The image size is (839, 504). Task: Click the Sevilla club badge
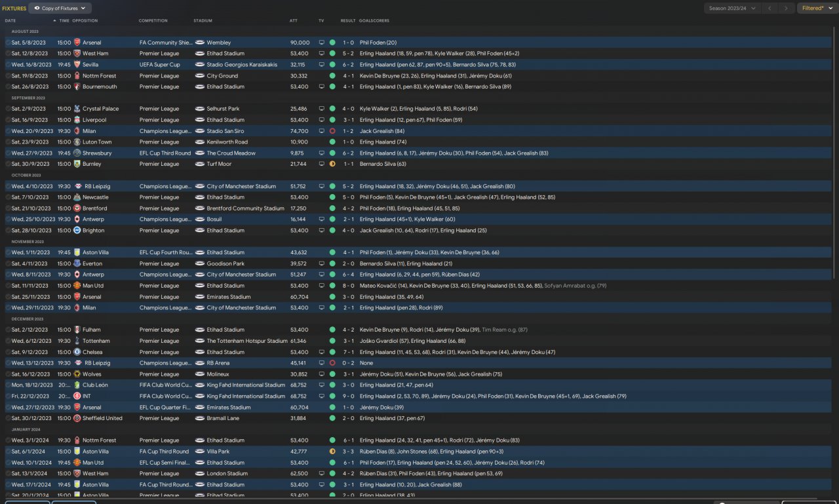click(x=77, y=65)
